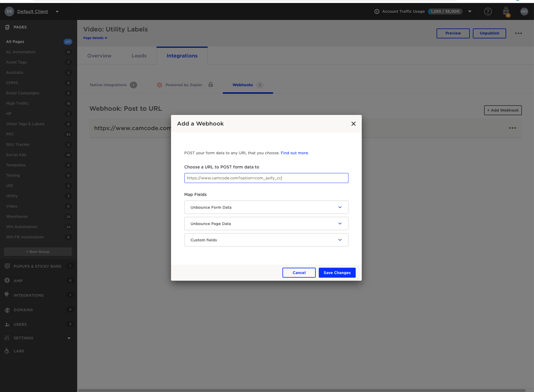
Task: Click Save Changes button
Action: coord(337,273)
